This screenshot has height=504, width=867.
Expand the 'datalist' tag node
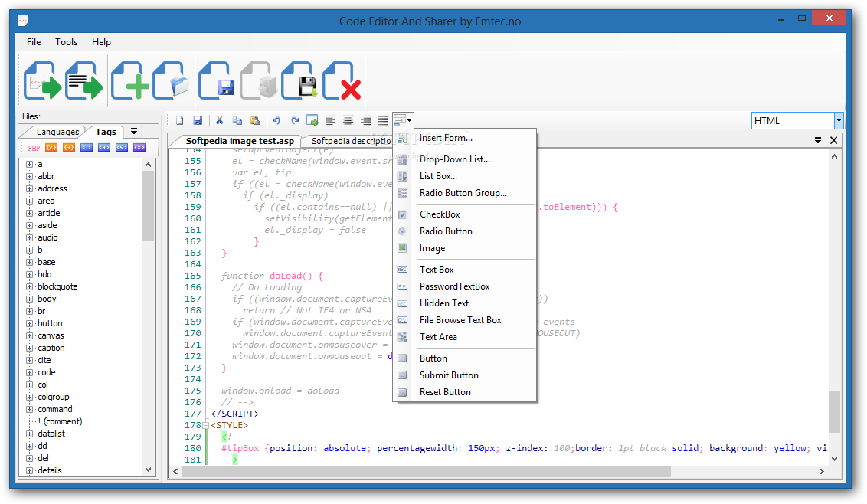[30, 434]
